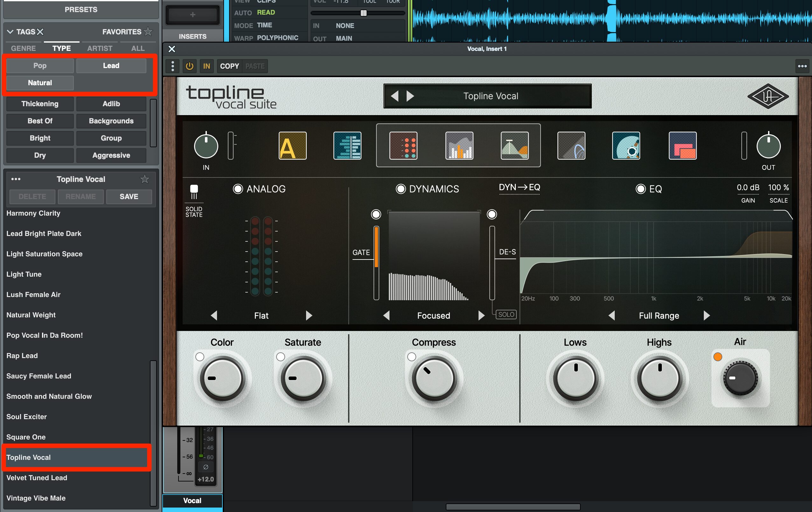Click the SAVE preset button
Screen dimensions: 812x512
click(129, 197)
